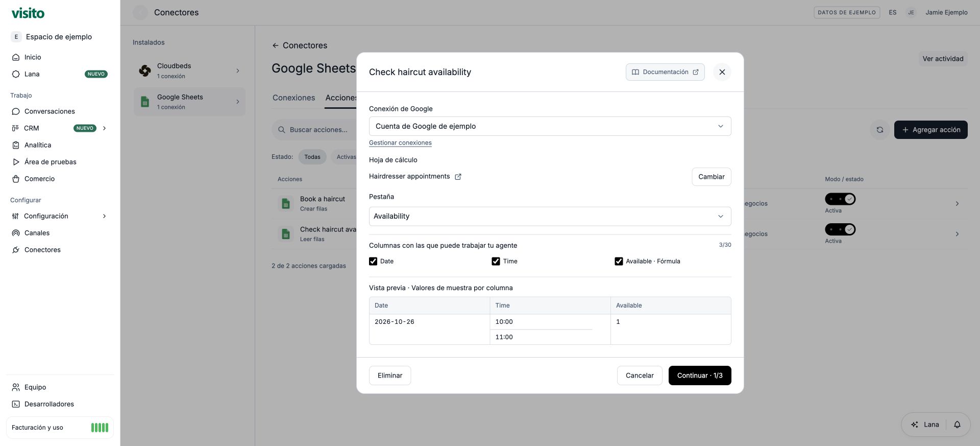The image size is (980, 446).
Task: Click the Canales broadcast icon
Action: [16, 233]
